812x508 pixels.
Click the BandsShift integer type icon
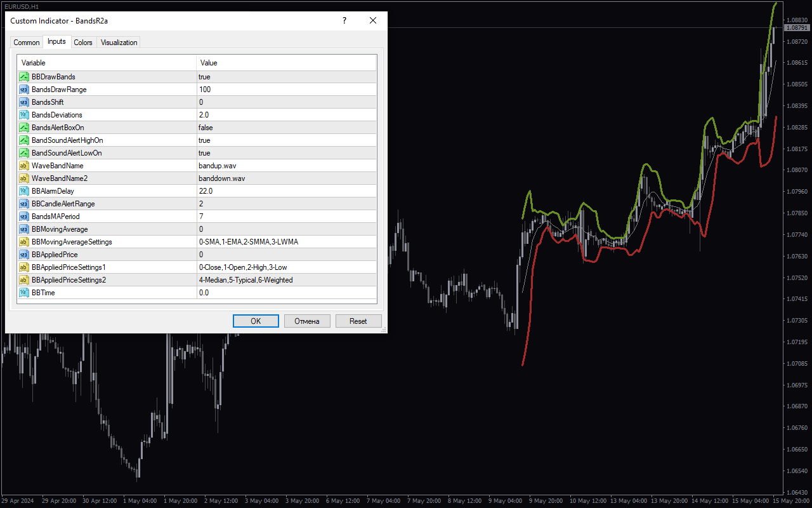point(24,102)
